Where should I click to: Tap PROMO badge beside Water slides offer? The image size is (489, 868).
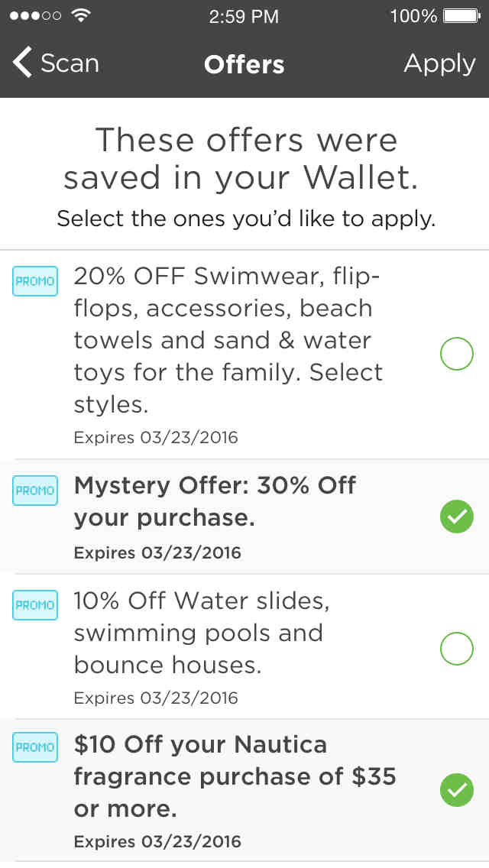[x=35, y=604]
